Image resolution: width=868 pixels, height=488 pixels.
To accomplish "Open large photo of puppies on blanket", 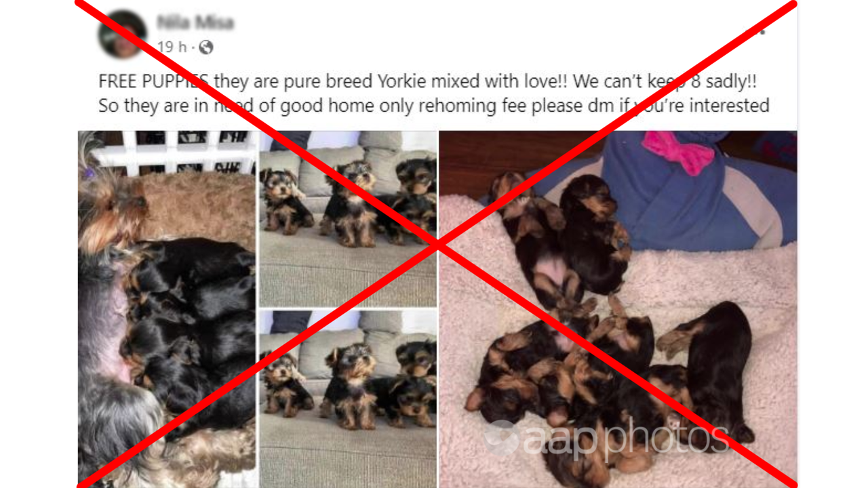I will pyautogui.click(x=618, y=309).
